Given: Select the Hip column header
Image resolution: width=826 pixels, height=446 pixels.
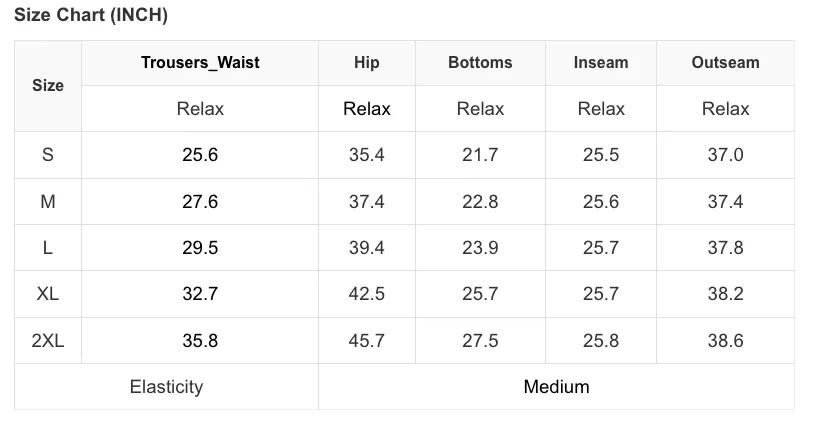Looking at the screenshot, I should [x=367, y=63].
